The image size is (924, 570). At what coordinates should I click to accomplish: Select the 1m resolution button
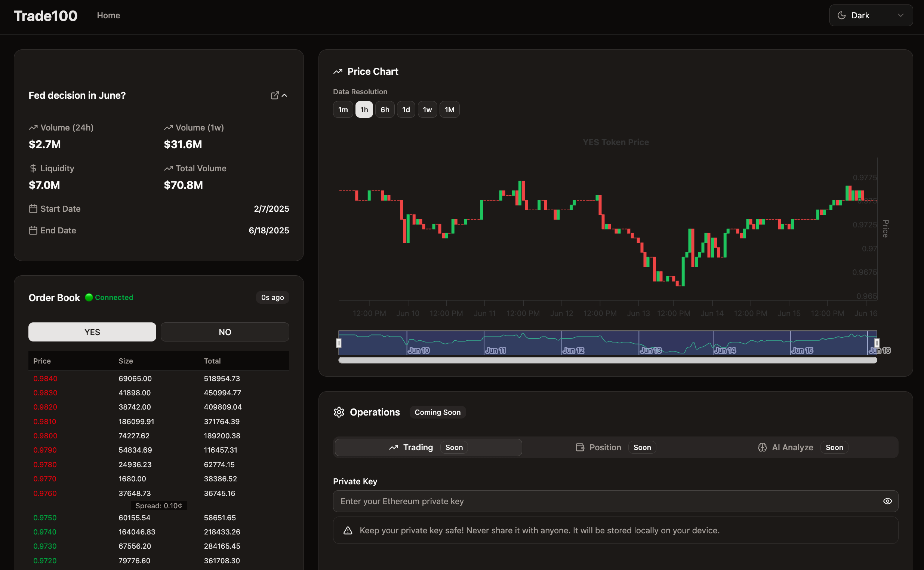343,109
